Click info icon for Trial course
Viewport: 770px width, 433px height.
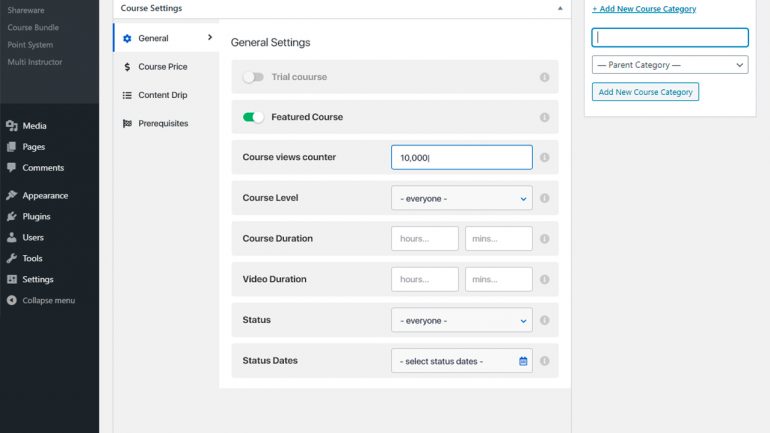click(545, 77)
